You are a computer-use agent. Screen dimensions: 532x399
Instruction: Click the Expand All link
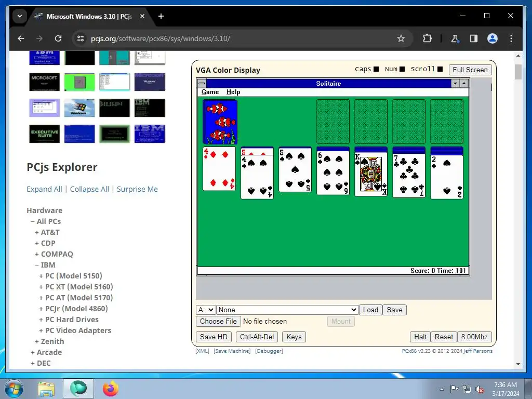pos(45,189)
